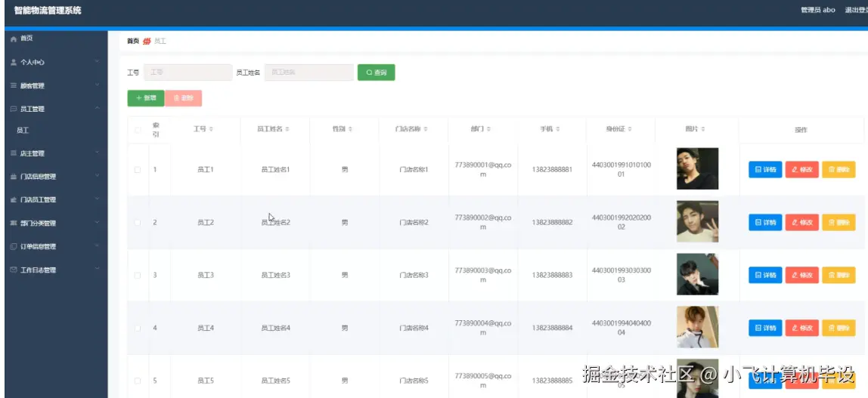Viewport: 868px width, 398px height.
Task: Click the green 新增 add button
Action: click(x=146, y=98)
